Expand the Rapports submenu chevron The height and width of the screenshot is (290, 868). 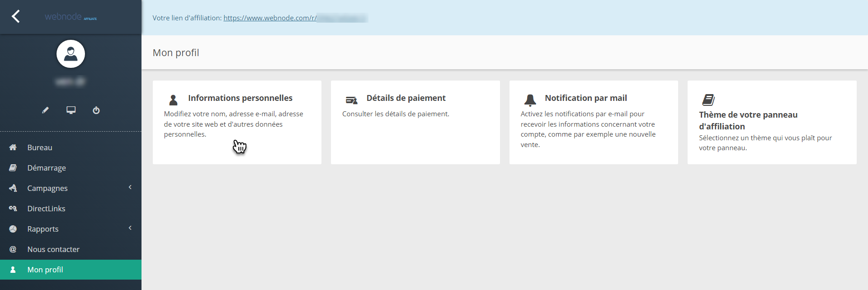(130, 228)
